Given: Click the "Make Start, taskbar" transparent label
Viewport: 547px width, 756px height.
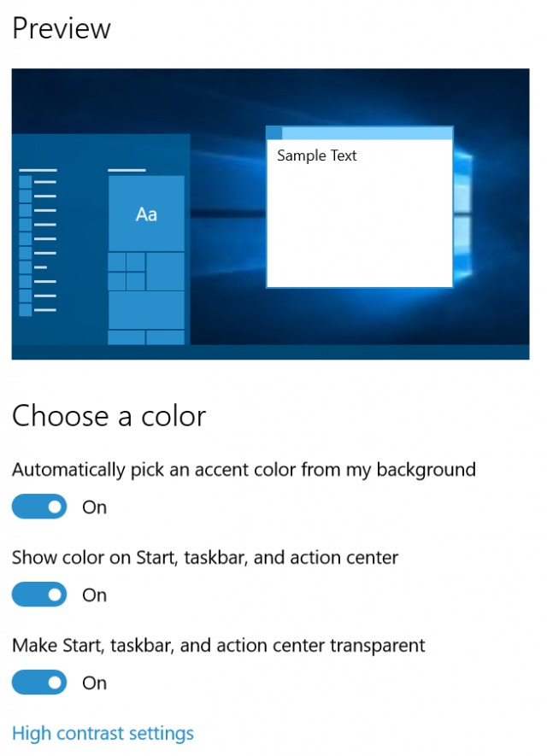Looking at the screenshot, I should pos(218,645).
